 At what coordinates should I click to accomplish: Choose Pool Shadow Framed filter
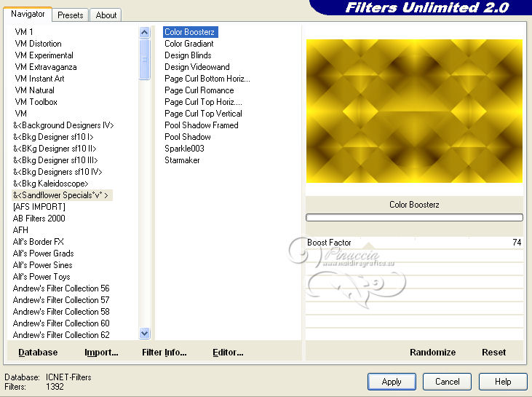[x=201, y=125]
